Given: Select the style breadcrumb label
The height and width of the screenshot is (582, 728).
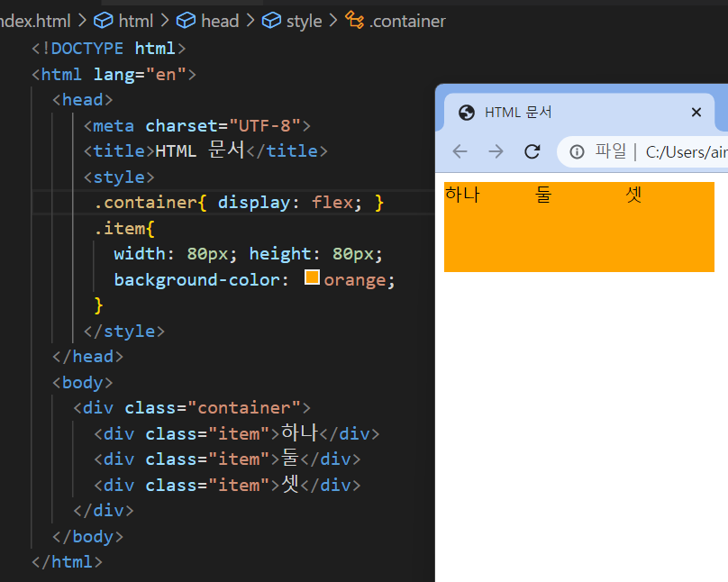Looking at the screenshot, I should pyautogui.click(x=305, y=22).
